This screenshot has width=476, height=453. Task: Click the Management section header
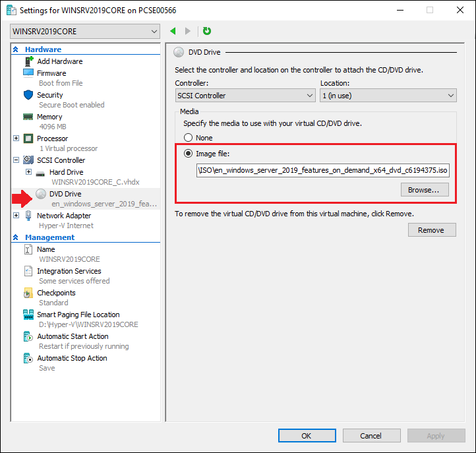click(49, 237)
